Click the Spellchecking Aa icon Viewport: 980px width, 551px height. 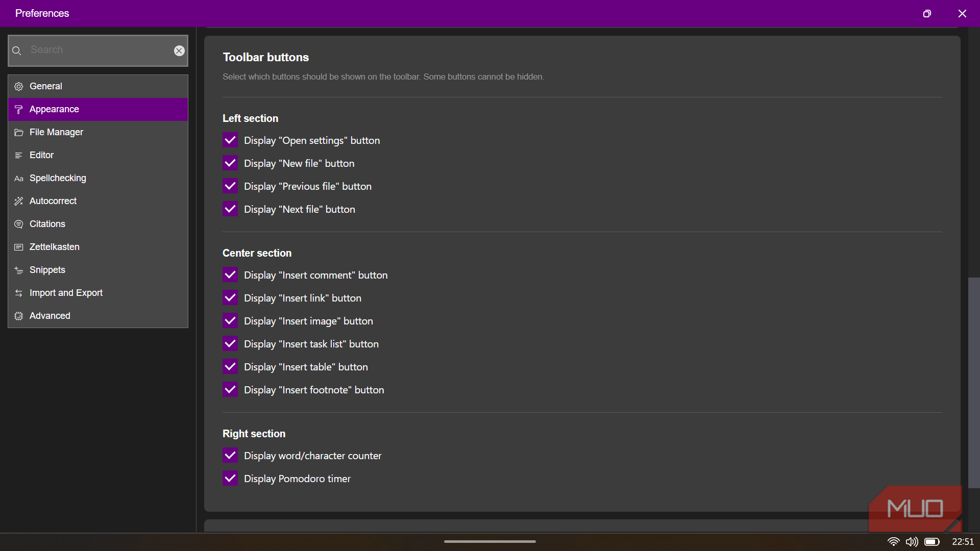pyautogui.click(x=19, y=179)
